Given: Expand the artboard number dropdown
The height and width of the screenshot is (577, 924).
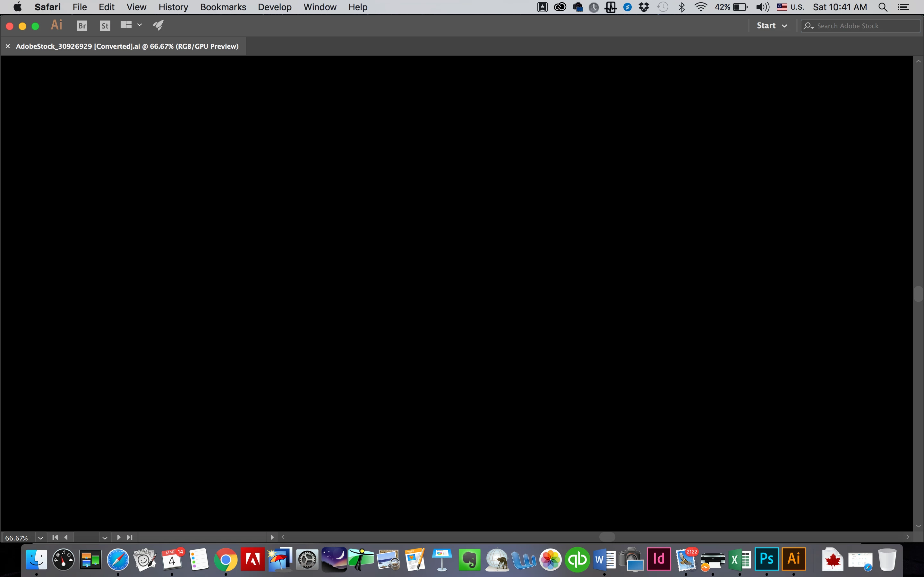Looking at the screenshot, I should tap(105, 538).
